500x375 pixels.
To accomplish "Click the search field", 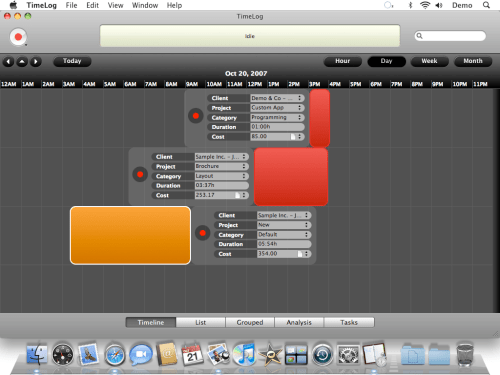I will (450, 36).
